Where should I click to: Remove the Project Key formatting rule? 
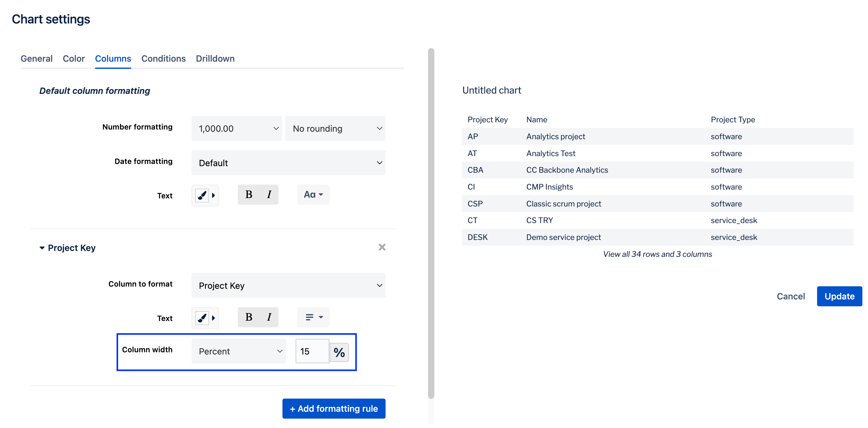coord(382,247)
